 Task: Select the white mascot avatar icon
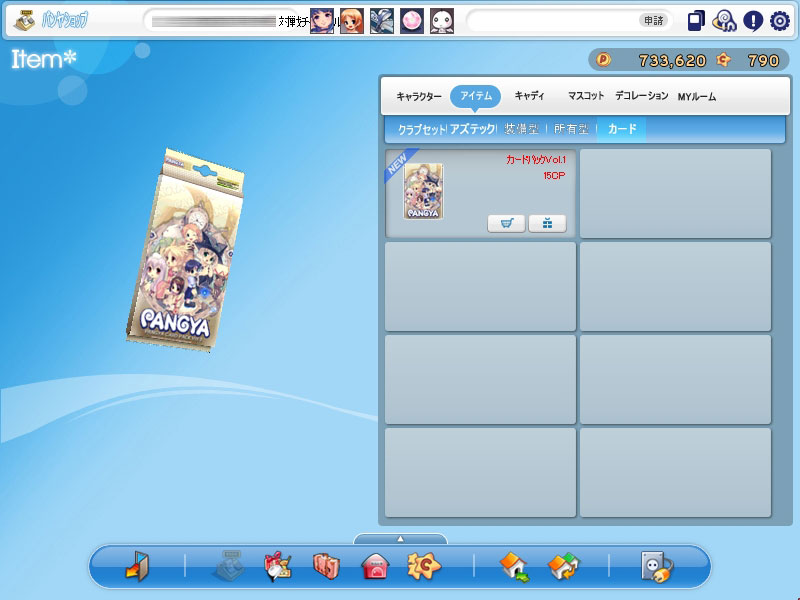tap(442, 21)
